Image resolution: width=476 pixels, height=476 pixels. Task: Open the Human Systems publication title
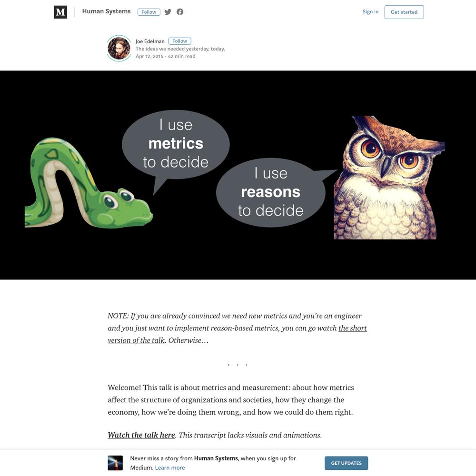coord(106,11)
